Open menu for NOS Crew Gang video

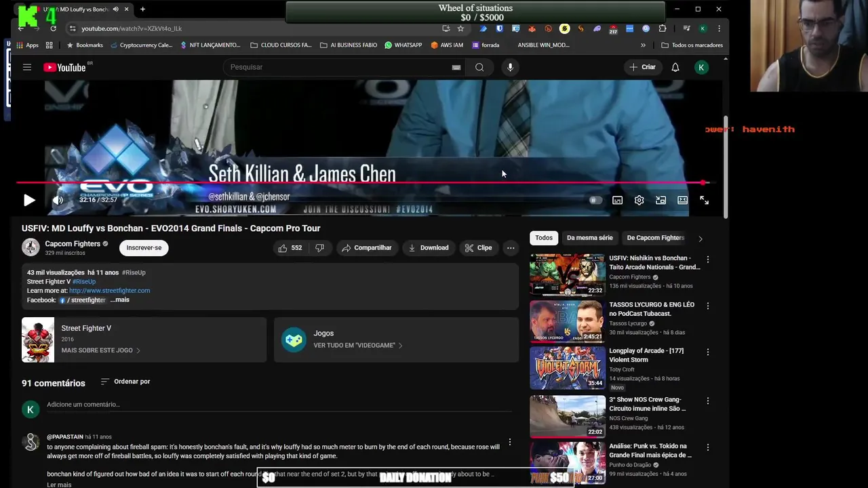pos(708,401)
